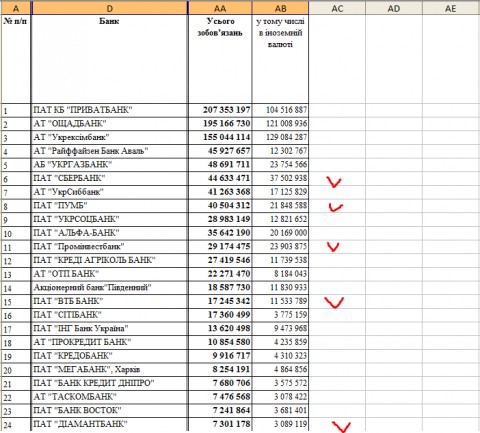The width and height of the screenshot is (480, 433).
Task: Click the cell ПАТ КБ "ПРИВАТБАНК"
Action: [x=110, y=110]
